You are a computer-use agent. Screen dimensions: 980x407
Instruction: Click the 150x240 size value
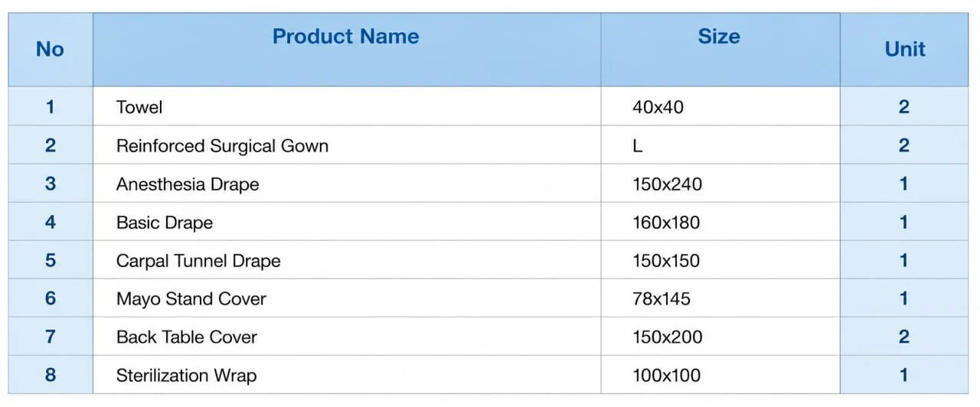[667, 184]
